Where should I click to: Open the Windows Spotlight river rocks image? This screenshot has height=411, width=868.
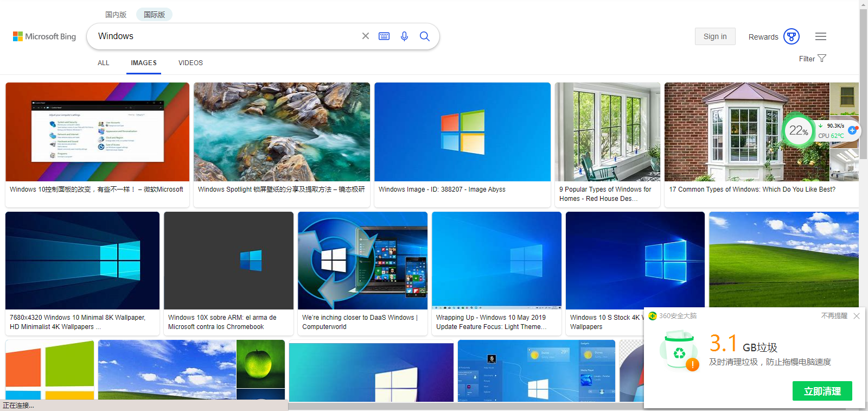pos(282,132)
